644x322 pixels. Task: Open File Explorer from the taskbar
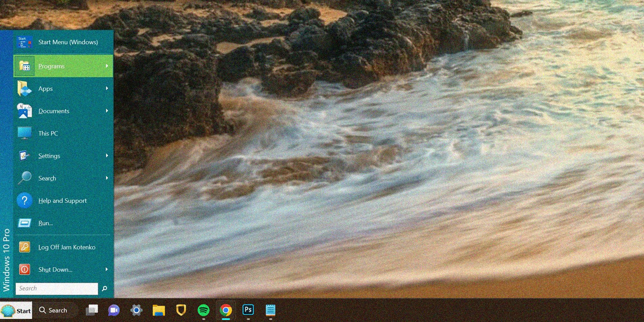(159, 310)
